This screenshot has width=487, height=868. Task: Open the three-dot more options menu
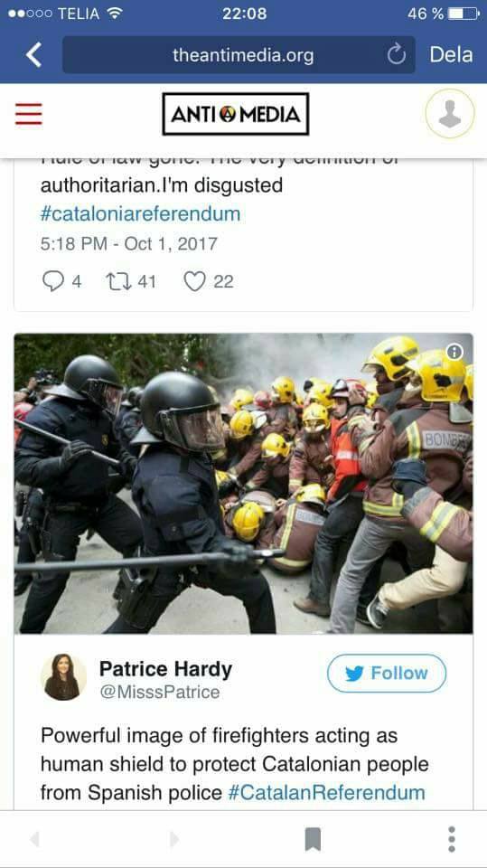coord(452,839)
